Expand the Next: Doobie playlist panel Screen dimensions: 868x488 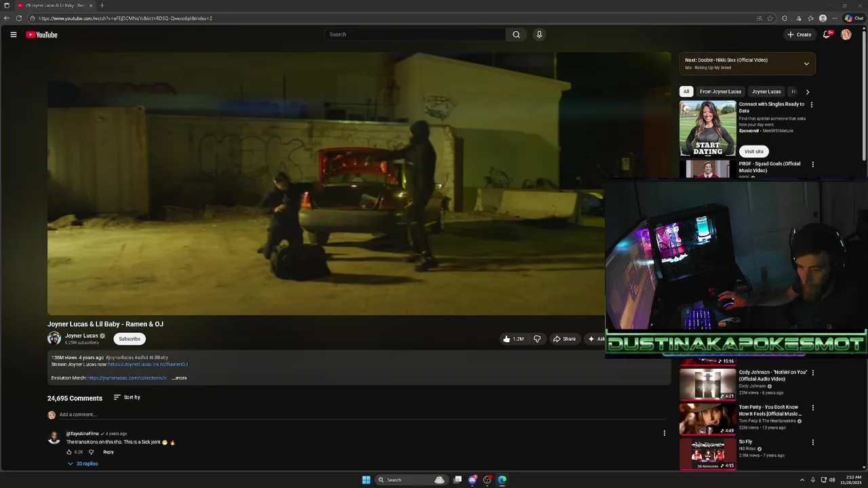pyautogui.click(x=806, y=64)
